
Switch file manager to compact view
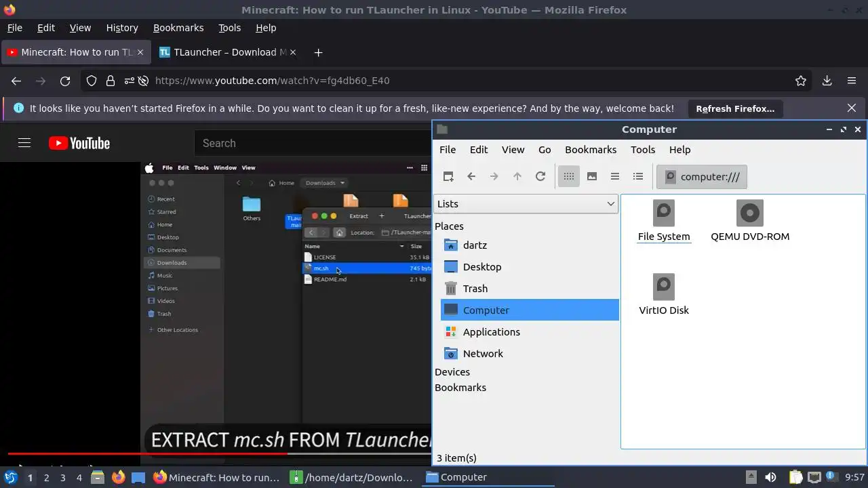pyautogui.click(x=615, y=176)
